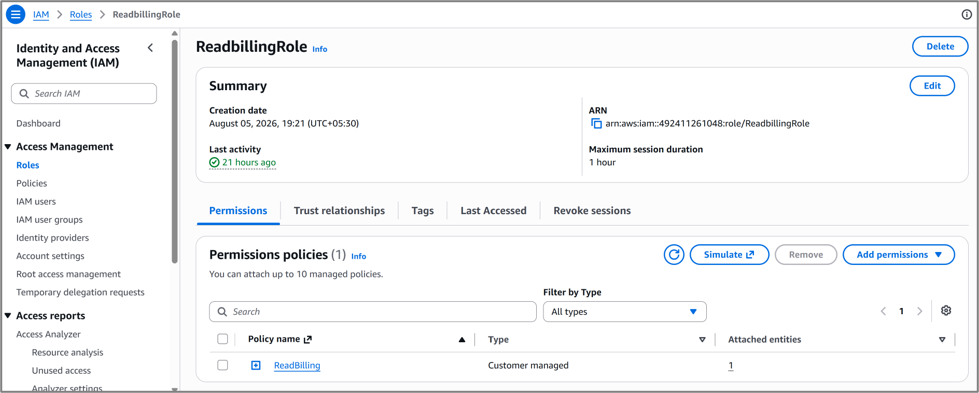
Task: Copy the role ARN with the copy icon
Action: pyautogui.click(x=596, y=124)
